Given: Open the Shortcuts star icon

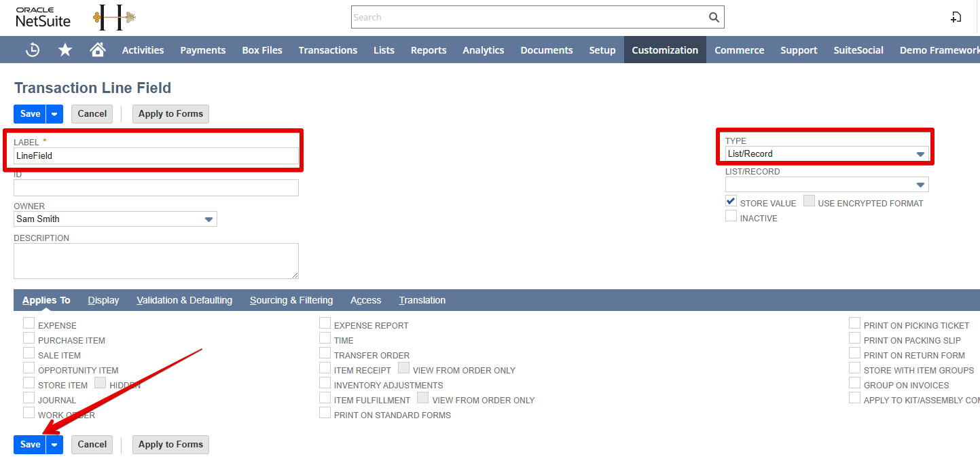Looking at the screenshot, I should pos(65,50).
